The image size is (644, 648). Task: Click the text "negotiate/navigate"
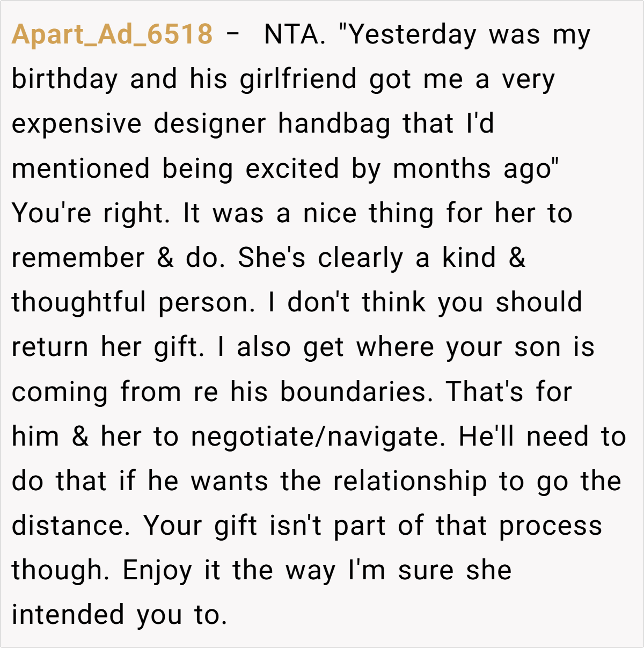click(x=318, y=436)
